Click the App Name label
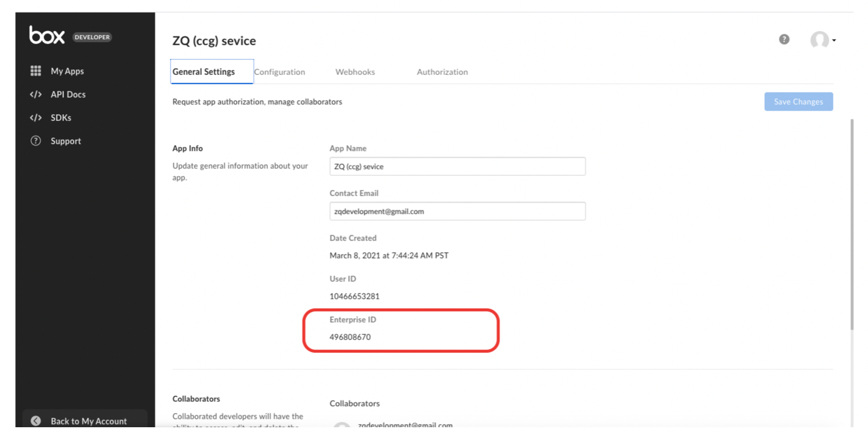Viewport: 868px width, 438px height. click(x=348, y=148)
